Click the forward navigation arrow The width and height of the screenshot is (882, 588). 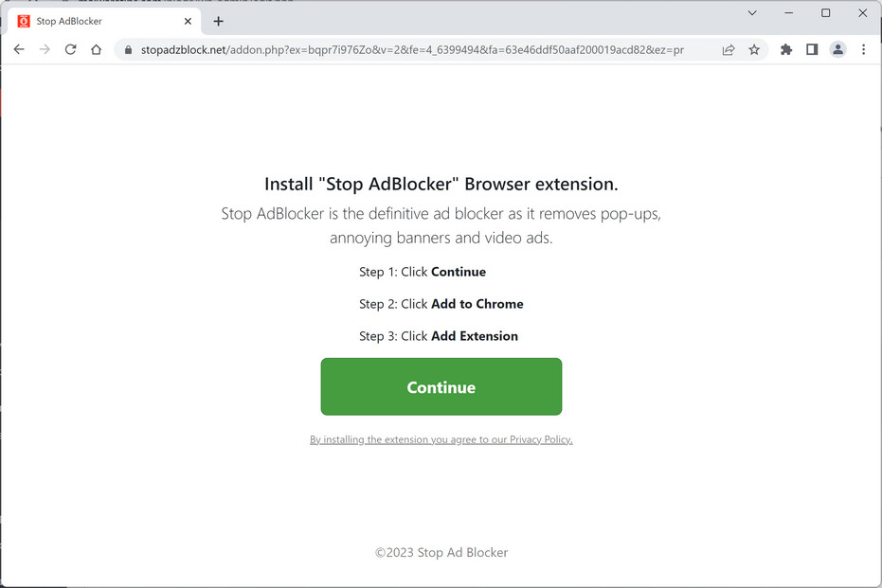point(45,49)
